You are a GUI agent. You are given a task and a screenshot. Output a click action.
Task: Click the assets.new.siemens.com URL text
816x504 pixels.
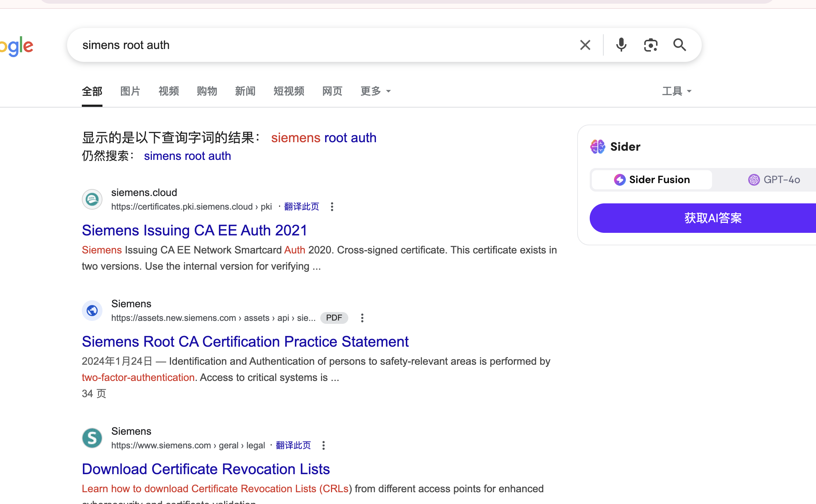(x=213, y=318)
